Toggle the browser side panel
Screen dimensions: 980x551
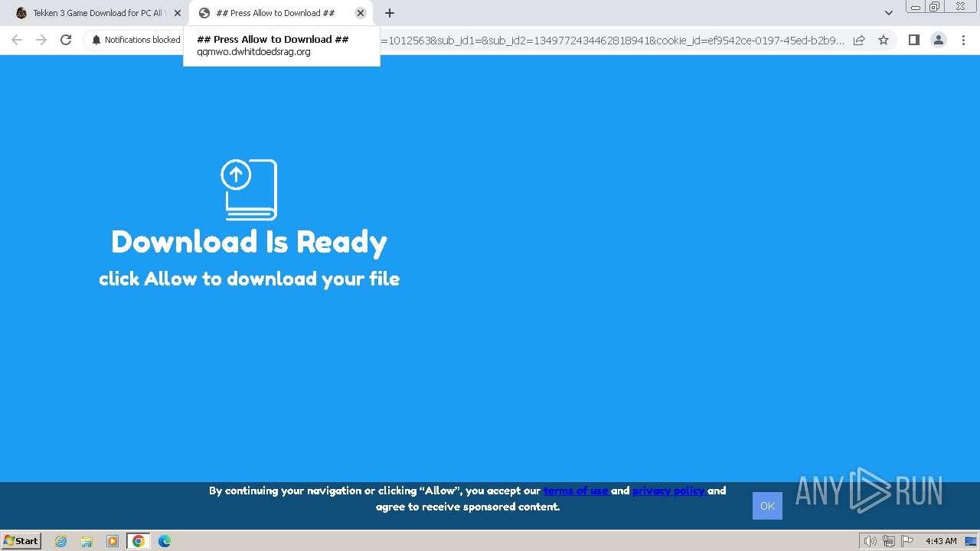point(913,40)
